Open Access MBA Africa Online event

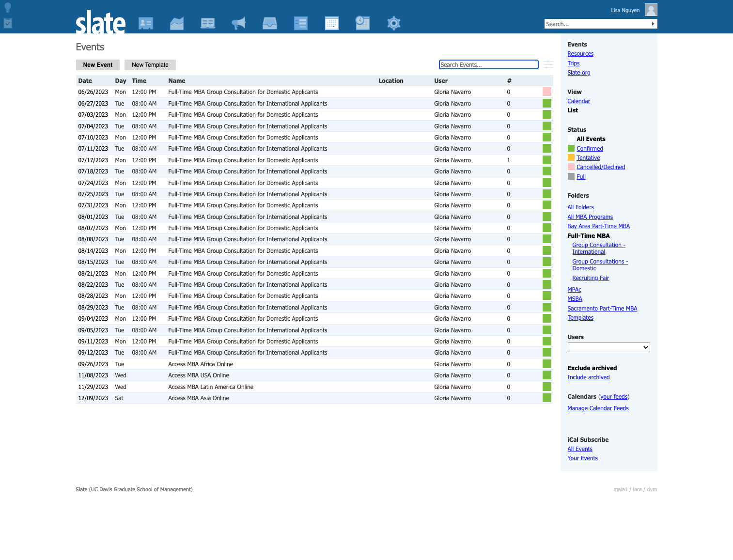[x=201, y=364]
